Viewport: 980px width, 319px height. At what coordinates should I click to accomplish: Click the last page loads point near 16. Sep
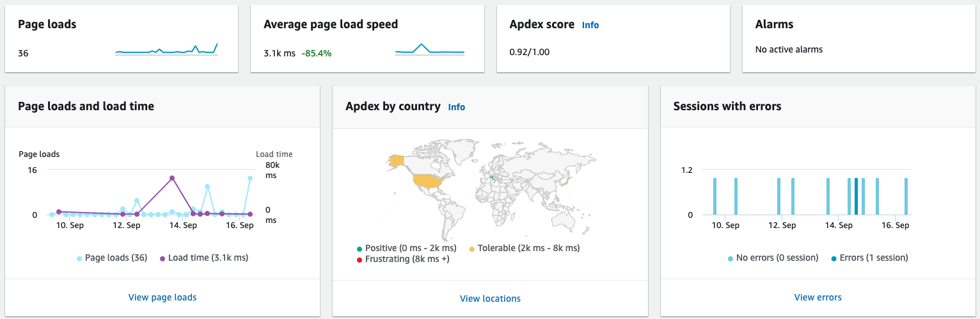250,178
